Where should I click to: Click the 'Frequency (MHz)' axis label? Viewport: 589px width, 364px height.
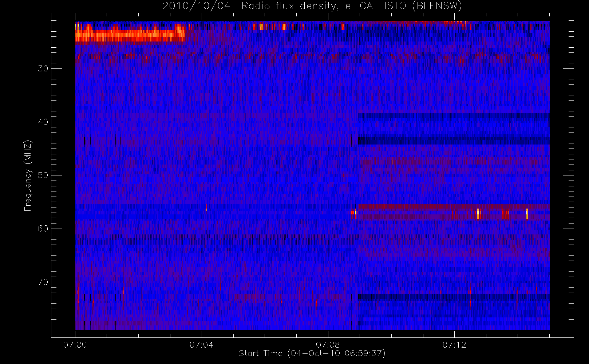pyautogui.click(x=28, y=175)
